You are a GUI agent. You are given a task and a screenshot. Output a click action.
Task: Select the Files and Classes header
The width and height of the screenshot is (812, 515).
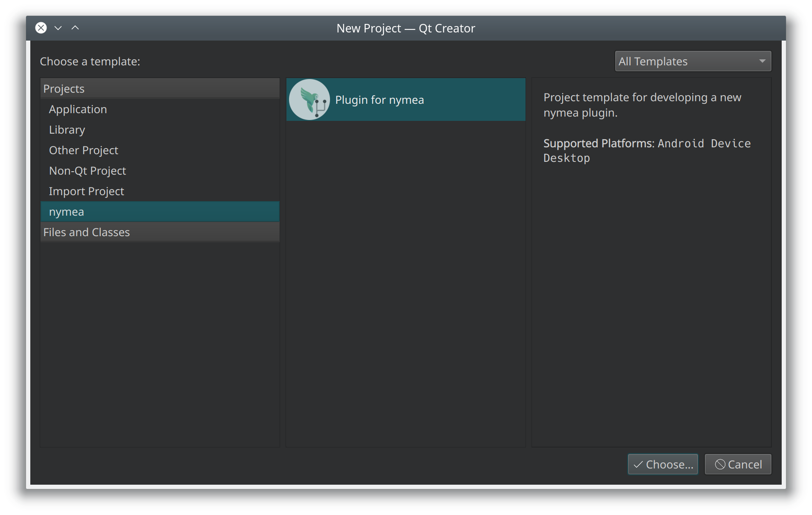(x=160, y=232)
